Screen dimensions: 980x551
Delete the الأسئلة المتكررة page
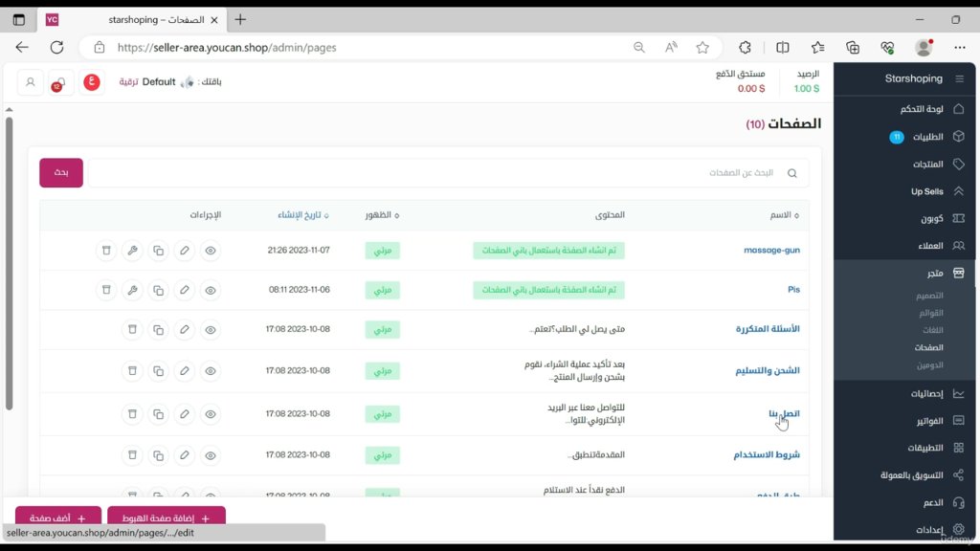pos(132,330)
